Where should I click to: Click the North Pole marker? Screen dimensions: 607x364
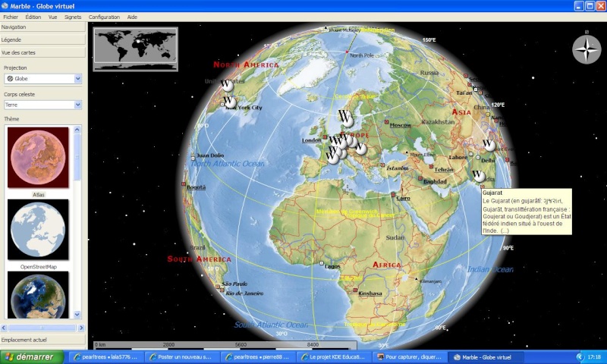tap(348, 52)
